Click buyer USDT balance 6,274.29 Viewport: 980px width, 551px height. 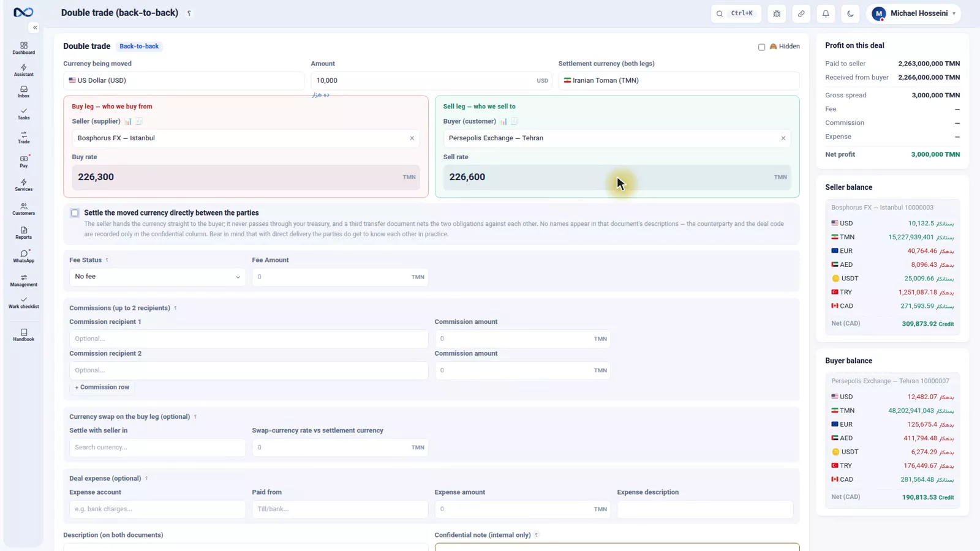pos(924,452)
